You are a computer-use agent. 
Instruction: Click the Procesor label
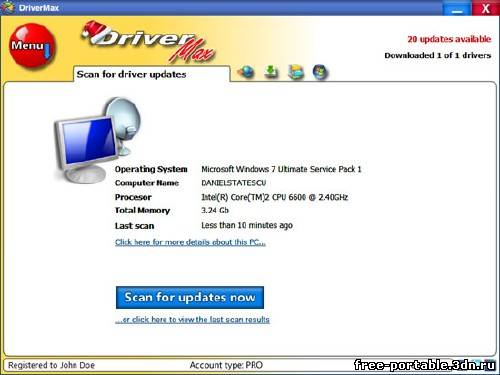coord(133,197)
